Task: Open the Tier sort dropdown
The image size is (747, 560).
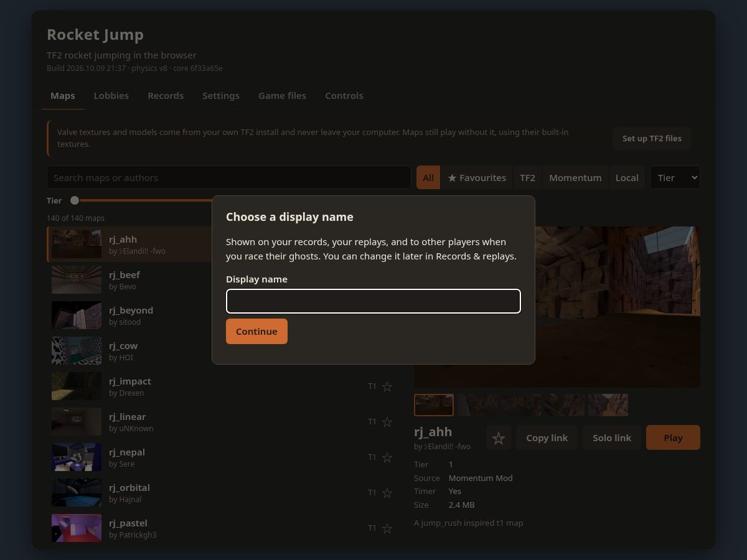Action: pyautogui.click(x=675, y=177)
